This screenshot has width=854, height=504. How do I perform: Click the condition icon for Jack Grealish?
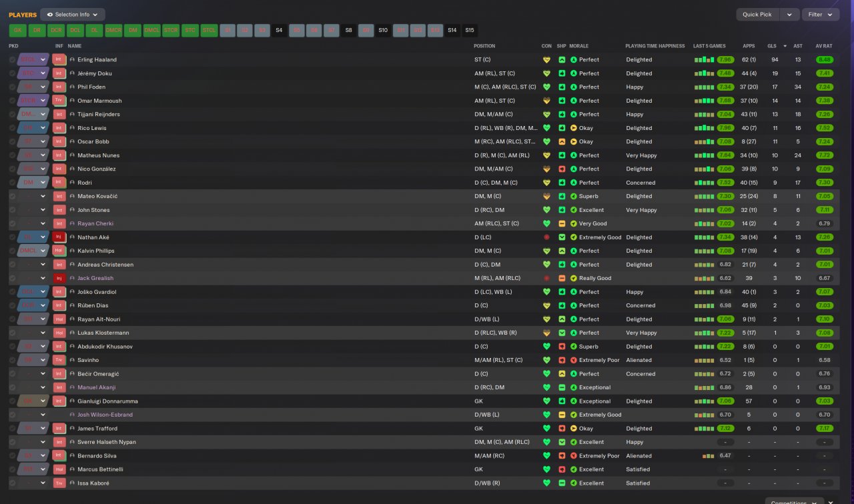pyautogui.click(x=546, y=278)
